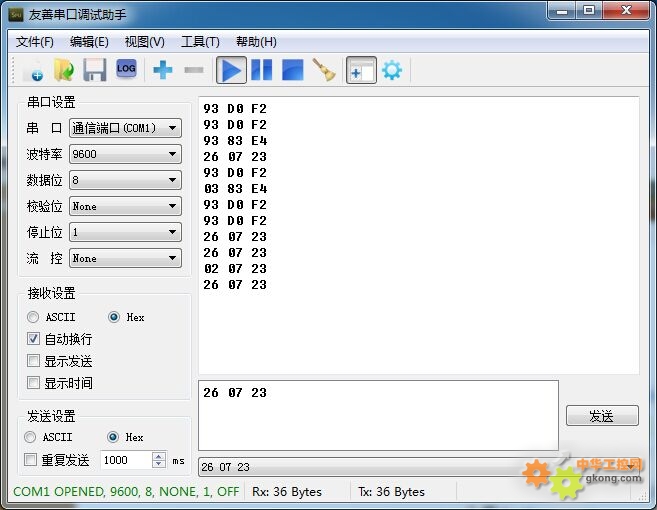Open the 串口 COM1 port dropdown
The image size is (657, 510).
click(125, 128)
